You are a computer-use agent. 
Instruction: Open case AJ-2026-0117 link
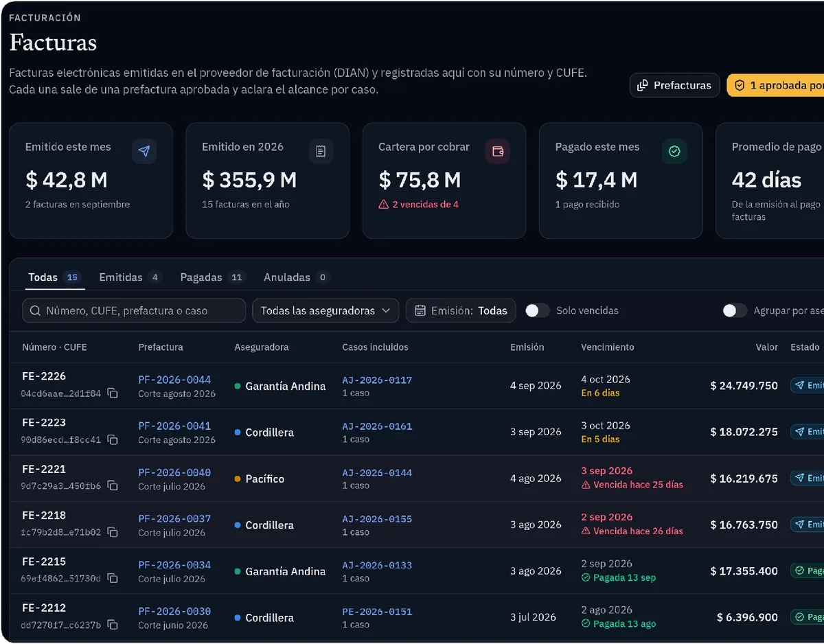point(377,380)
